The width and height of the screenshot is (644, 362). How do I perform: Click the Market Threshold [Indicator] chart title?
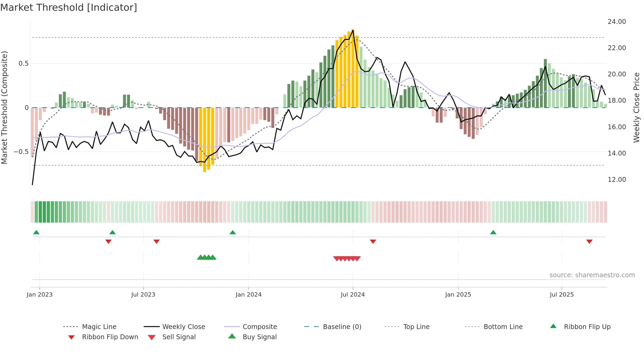(69, 8)
